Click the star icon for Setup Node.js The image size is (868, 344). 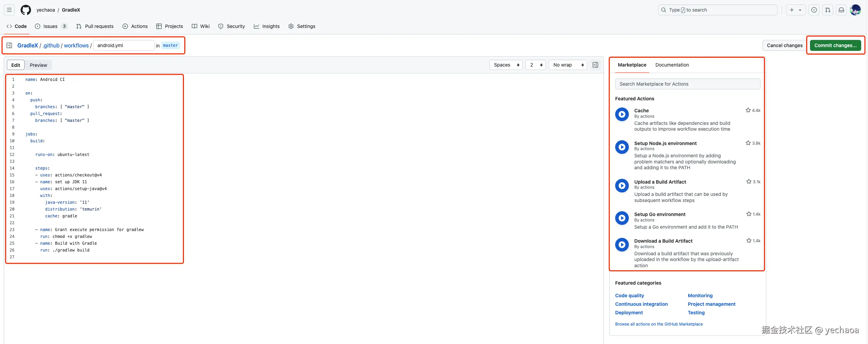[748, 143]
